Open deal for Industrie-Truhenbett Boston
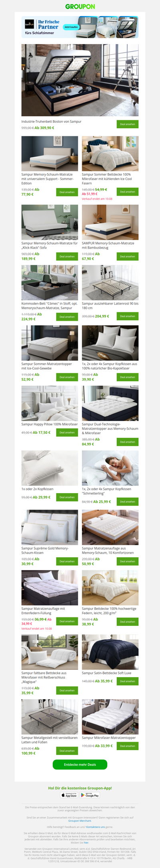The width and height of the screenshot is (160, 868). click(x=128, y=124)
